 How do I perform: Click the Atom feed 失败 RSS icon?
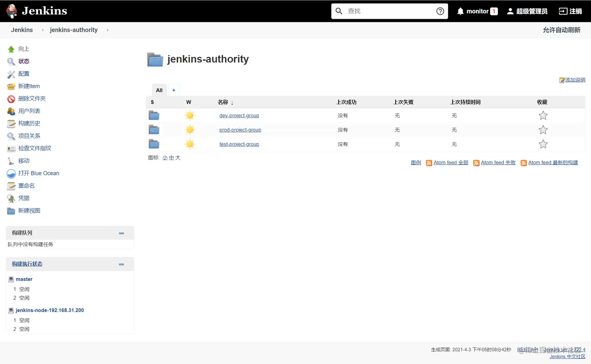tap(476, 163)
